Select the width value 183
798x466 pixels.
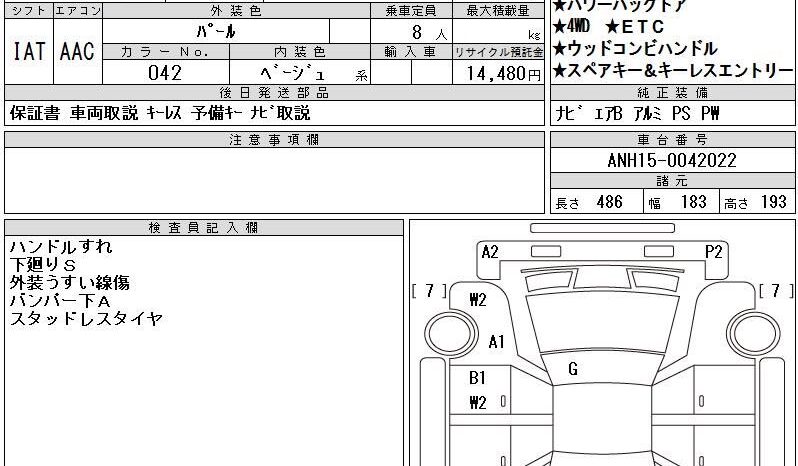pyautogui.click(x=694, y=202)
